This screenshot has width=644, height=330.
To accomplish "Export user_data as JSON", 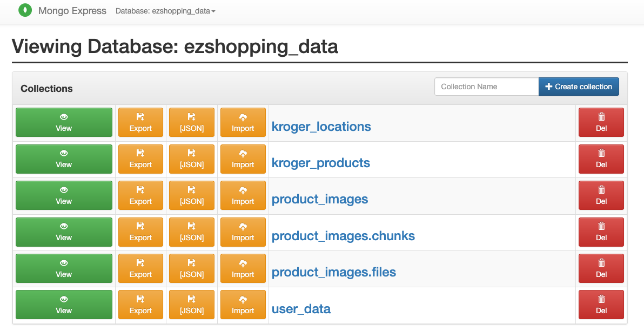I will (x=191, y=305).
